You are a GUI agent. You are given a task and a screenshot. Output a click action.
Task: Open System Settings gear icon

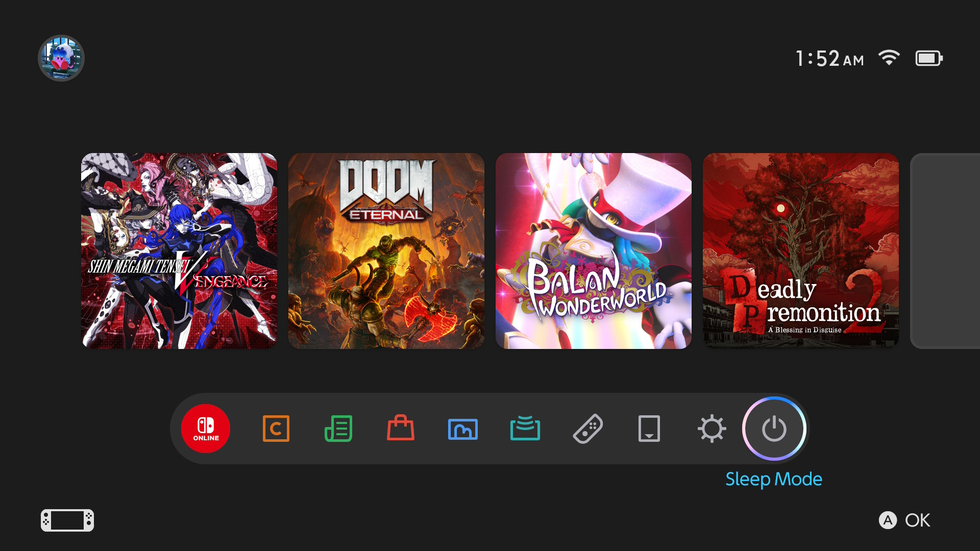[x=712, y=429]
